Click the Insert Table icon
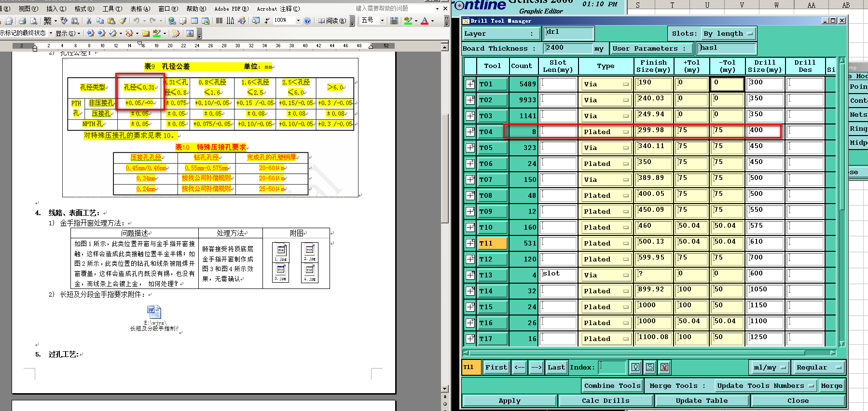The width and height of the screenshot is (868, 411). pos(194,21)
